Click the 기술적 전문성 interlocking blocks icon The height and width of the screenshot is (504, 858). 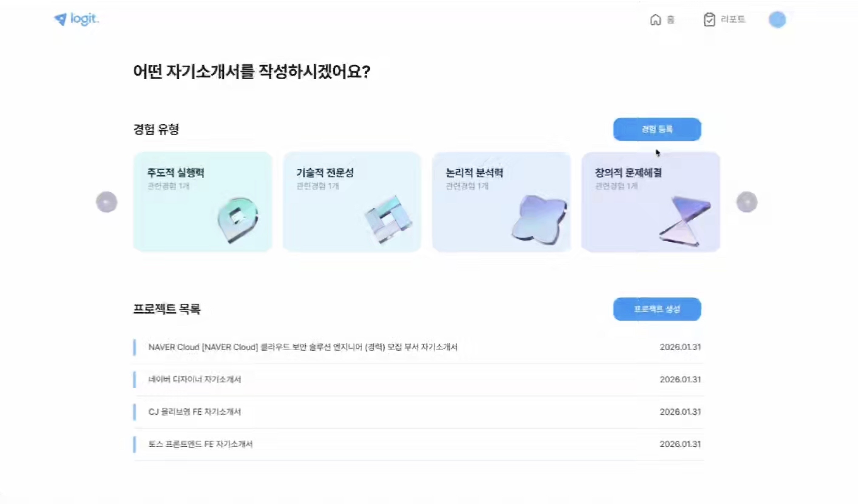point(388,219)
